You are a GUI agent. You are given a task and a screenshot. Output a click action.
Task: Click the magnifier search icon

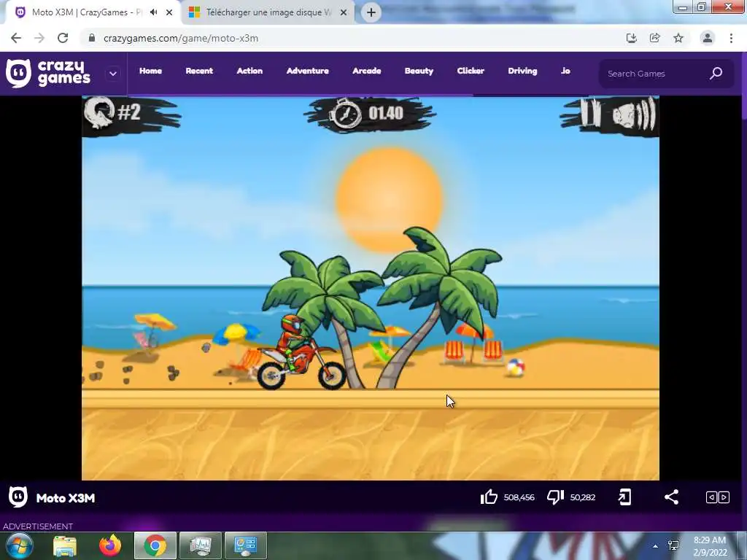click(716, 74)
